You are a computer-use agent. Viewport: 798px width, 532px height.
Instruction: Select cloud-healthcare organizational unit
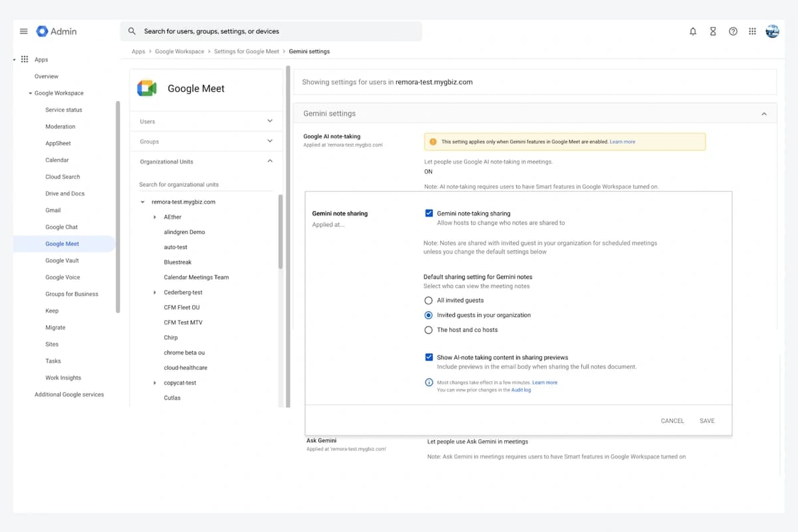tap(186, 368)
